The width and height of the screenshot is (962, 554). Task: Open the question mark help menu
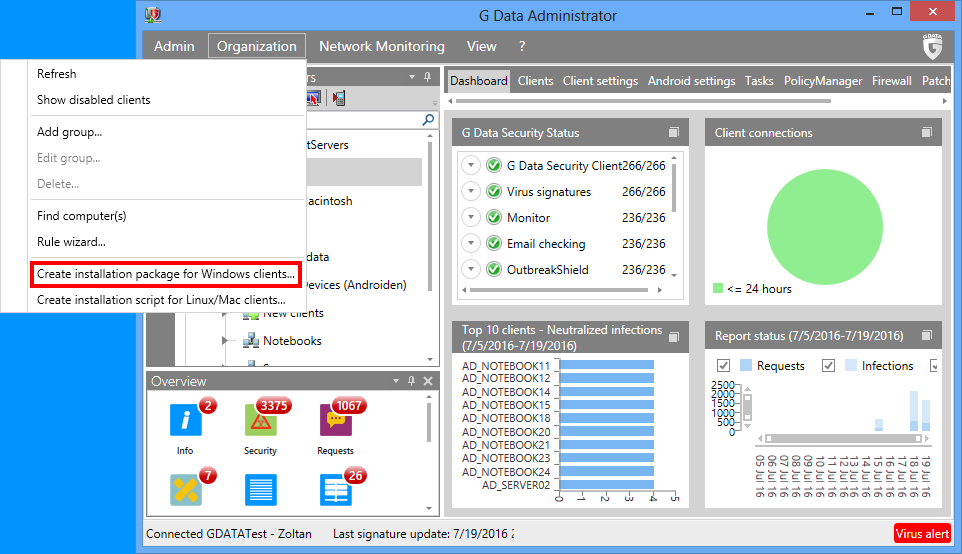coord(522,46)
